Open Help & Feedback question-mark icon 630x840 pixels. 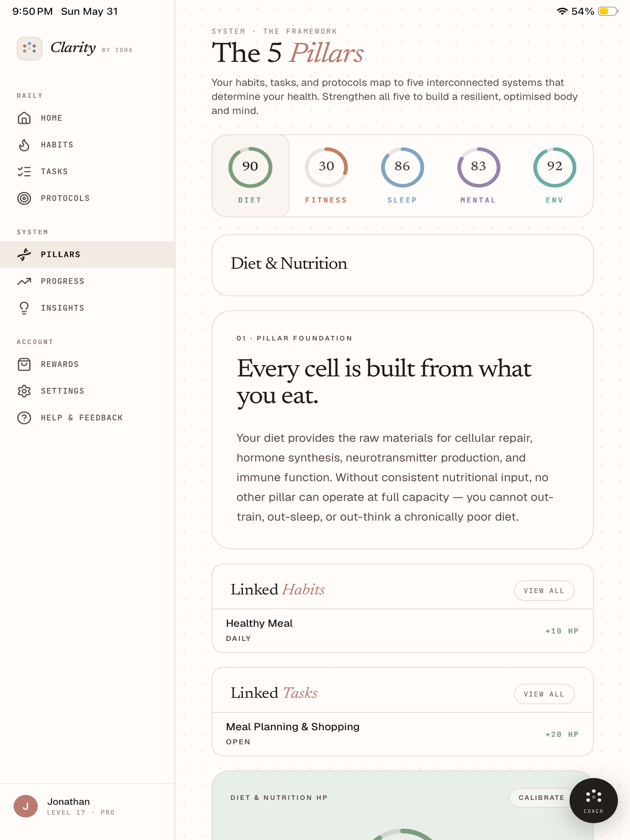[x=24, y=418]
